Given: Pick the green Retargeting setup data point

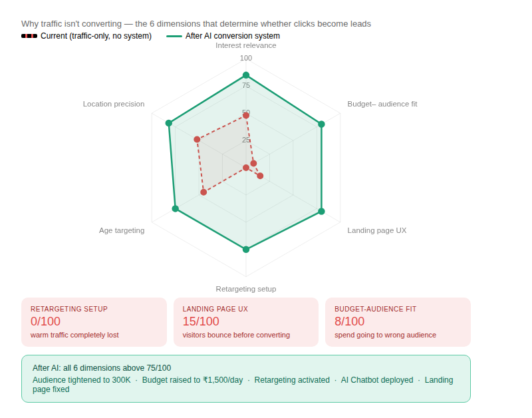Looking at the screenshot, I should 246,250.
